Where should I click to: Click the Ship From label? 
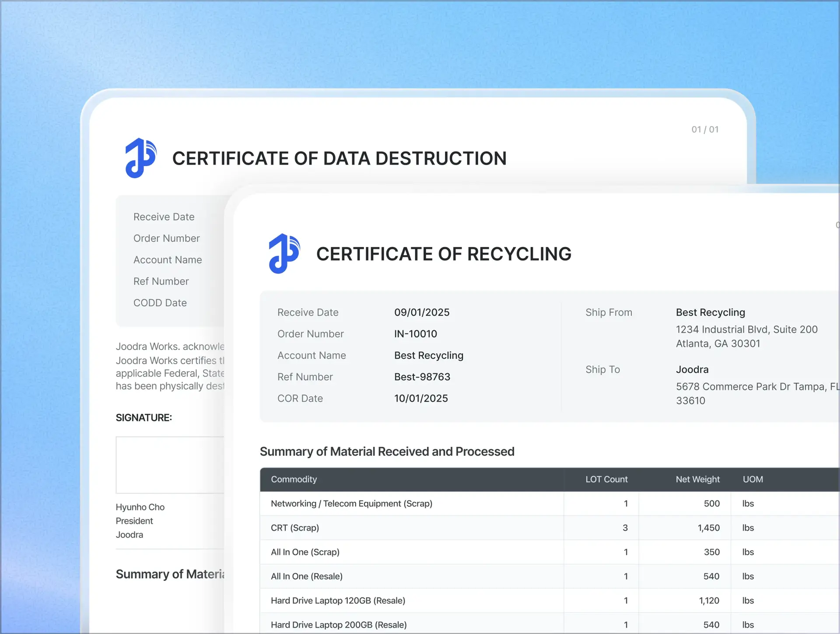[x=609, y=312]
